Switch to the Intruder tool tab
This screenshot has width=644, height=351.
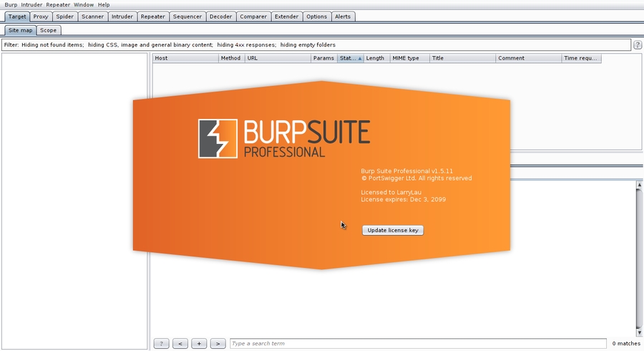tap(122, 16)
